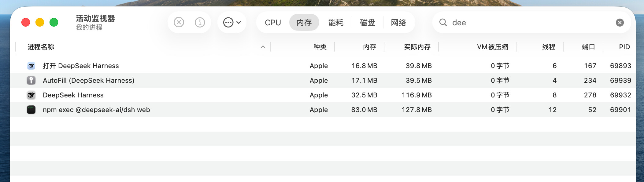644x182 pixels.
Task: Toggle the sort order arrow on 进程名称
Action: (x=263, y=47)
